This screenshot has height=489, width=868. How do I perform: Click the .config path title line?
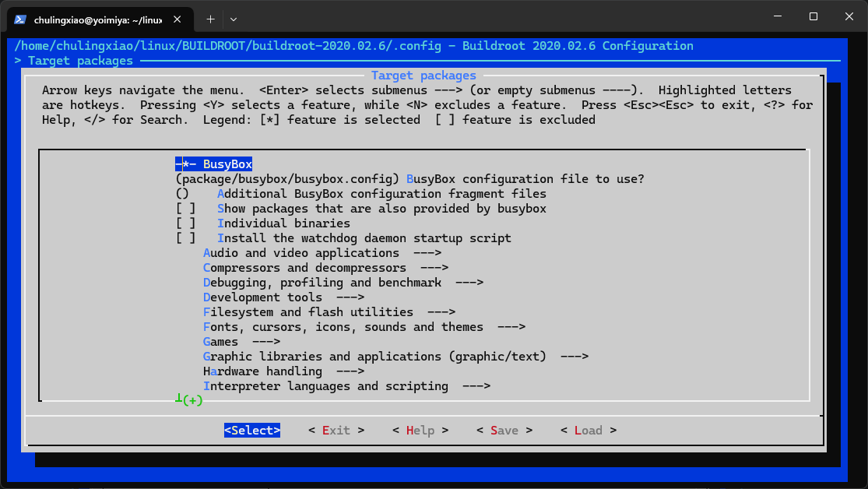tap(353, 46)
